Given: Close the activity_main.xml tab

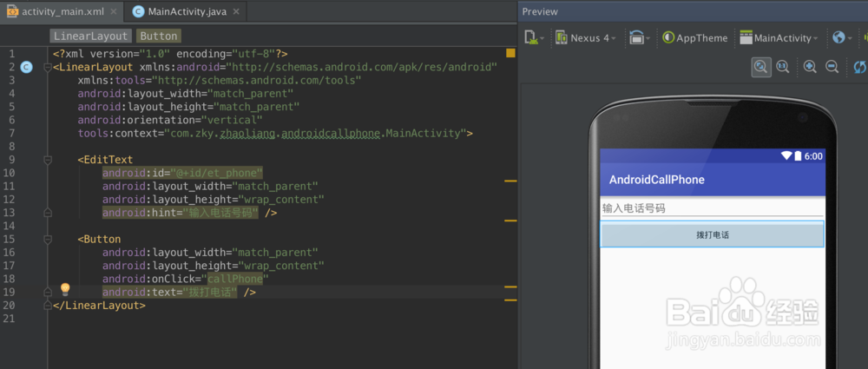Looking at the screenshot, I should click(114, 11).
